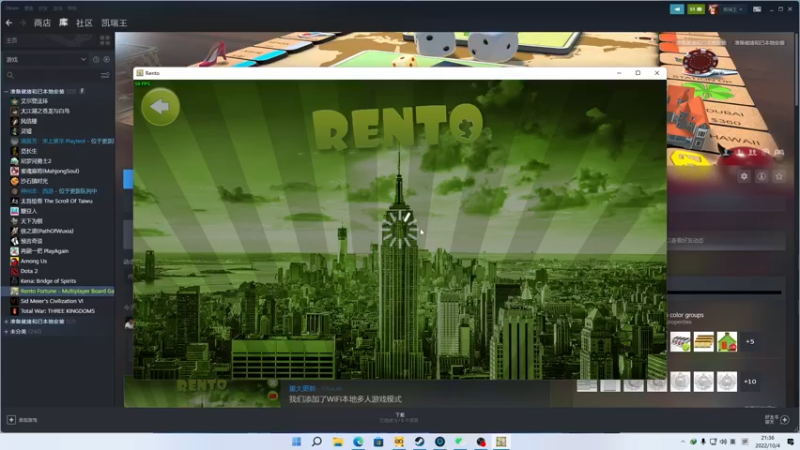Open the green friends/notifications button
Screen dimensions: 800x450
pos(695,9)
